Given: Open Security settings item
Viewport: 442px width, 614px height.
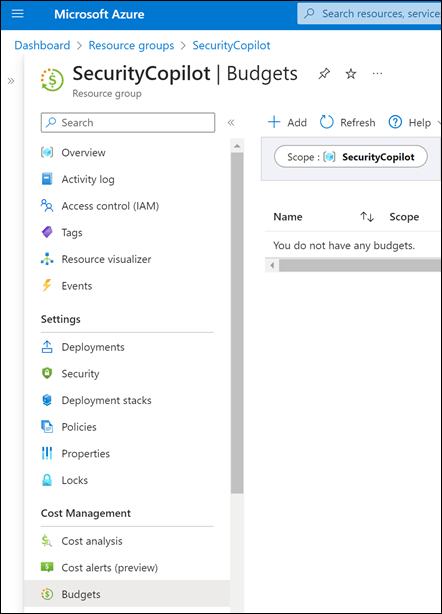Looking at the screenshot, I should (x=80, y=374).
